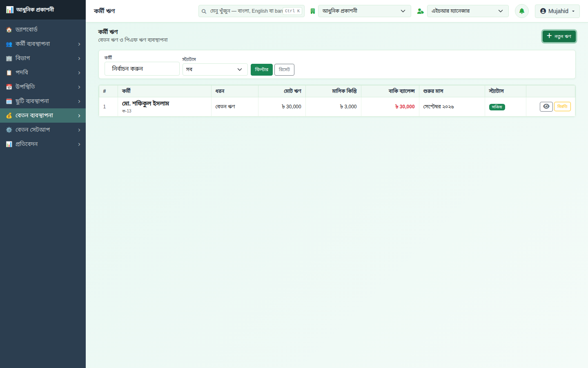Click the আধুনিক প্রকাশনী logo icon

pos(9,9)
